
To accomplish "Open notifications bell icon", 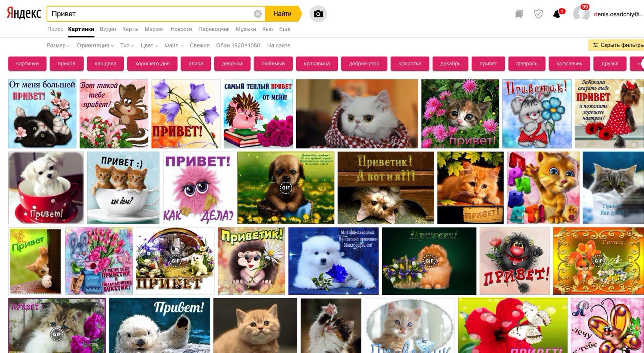I will [x=557, y=14].
